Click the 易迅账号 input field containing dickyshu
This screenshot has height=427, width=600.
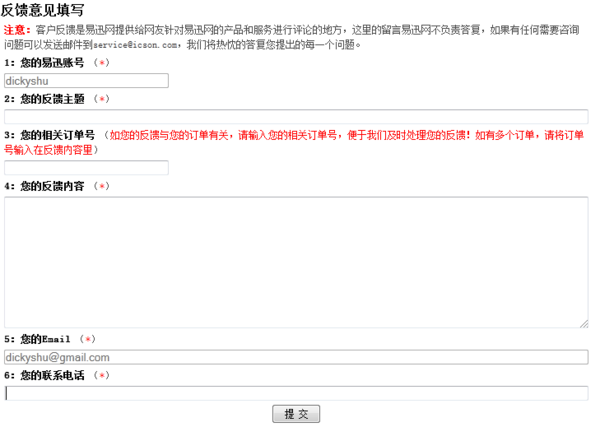pos(86,81)
